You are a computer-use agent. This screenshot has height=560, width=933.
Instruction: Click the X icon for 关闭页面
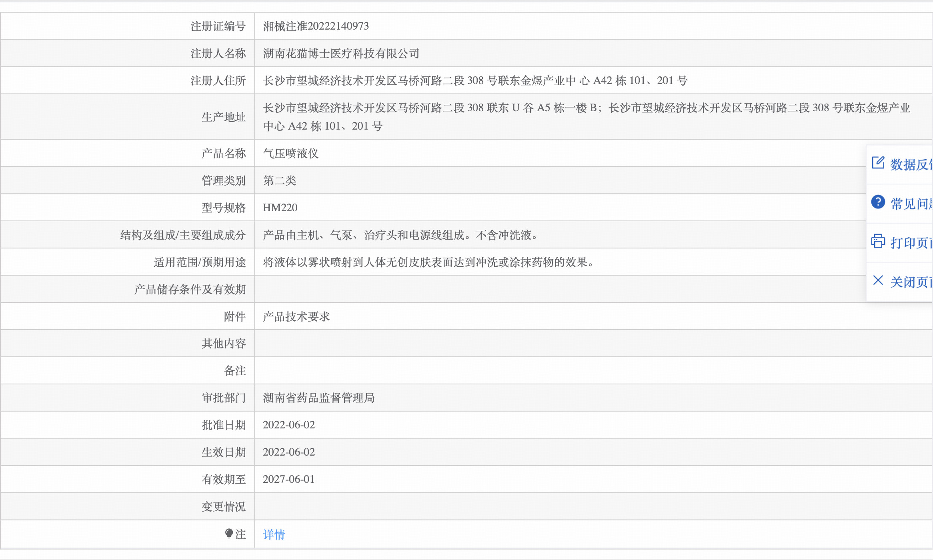[879, 281]
